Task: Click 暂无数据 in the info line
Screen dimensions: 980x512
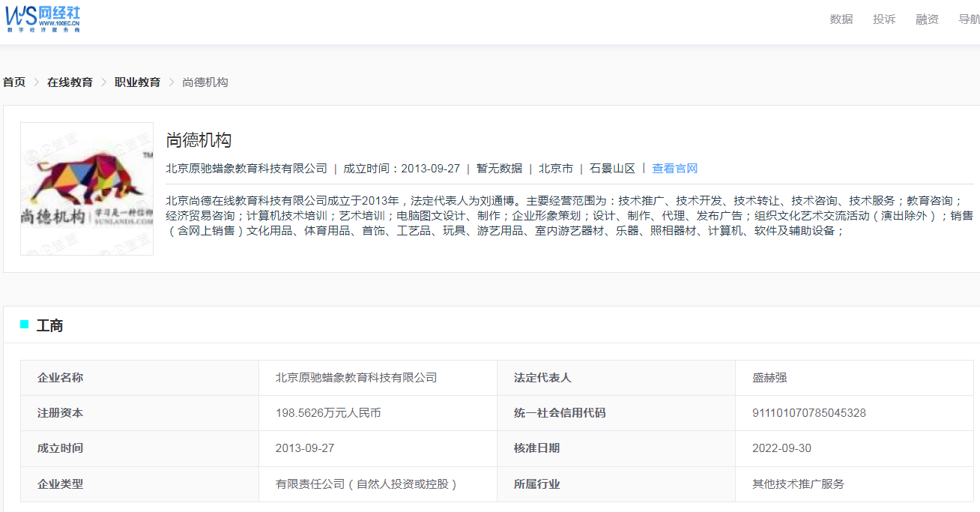Action: [499, 169]
